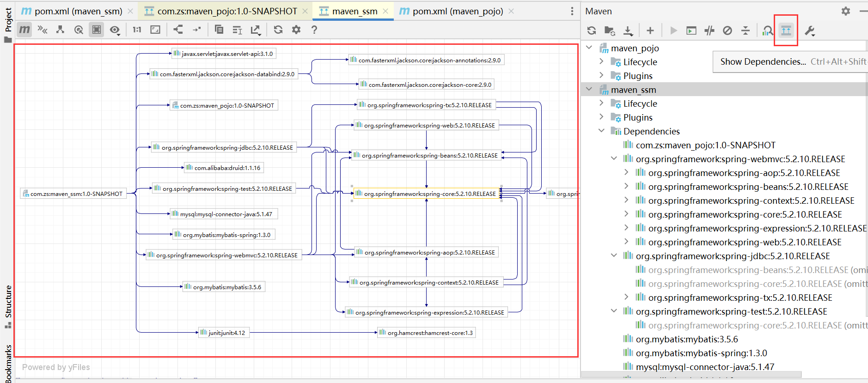Click the show-neighbors node icon in the diagram toolbar
Screen dimensions: 868x383
click(60, 30)
